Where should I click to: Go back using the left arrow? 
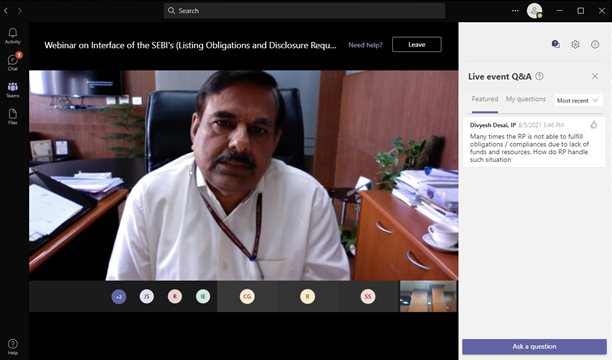click(x=6, y=11)
